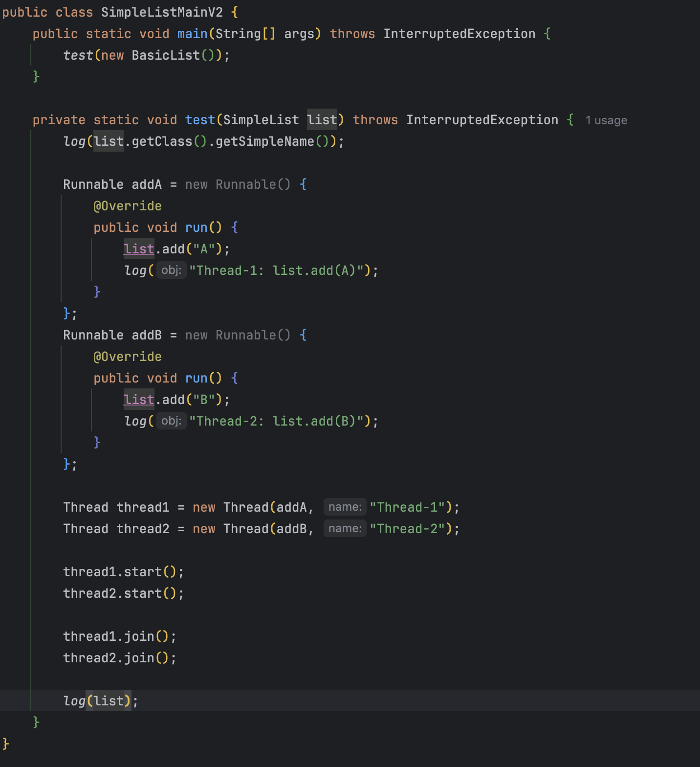
Task: Click class name SimpleListMainV2
Action: tap(162, 12)
